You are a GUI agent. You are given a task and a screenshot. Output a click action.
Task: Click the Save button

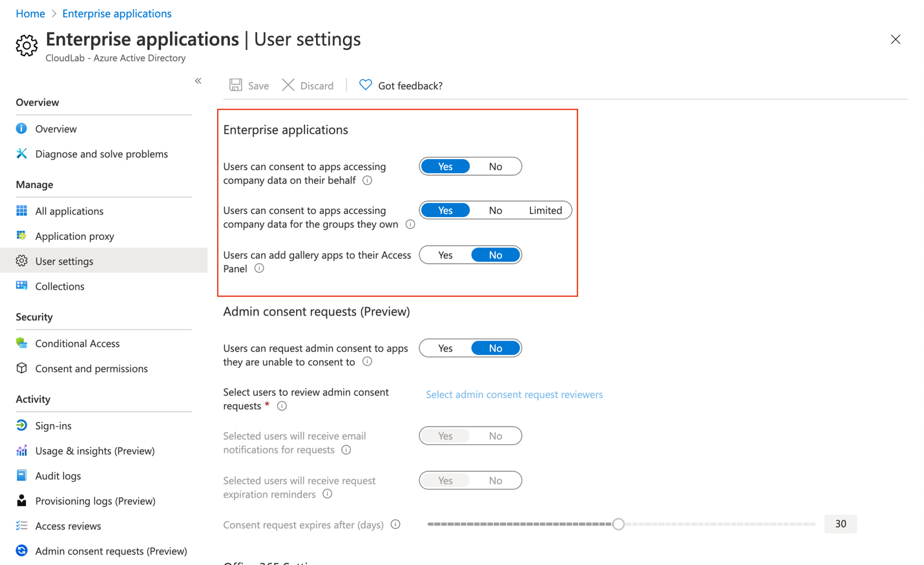point(249,85)
